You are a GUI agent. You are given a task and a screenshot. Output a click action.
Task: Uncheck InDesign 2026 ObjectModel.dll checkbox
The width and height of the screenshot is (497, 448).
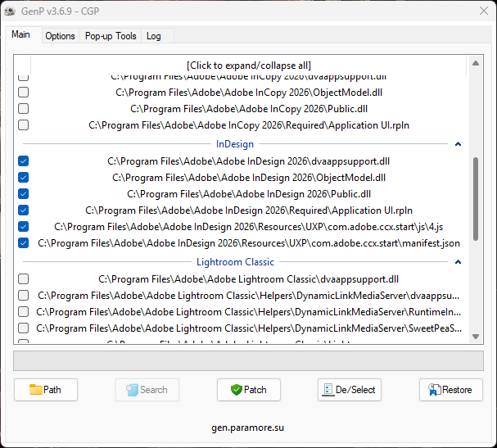point(23,178)
